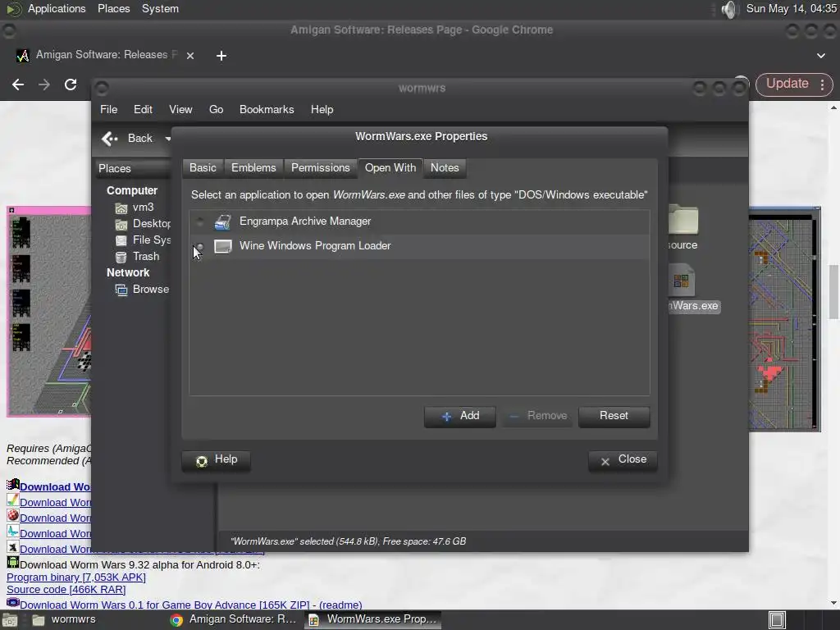The height and width of the screenshot is (630, 840).
Task: Click the Game Boy Advance icon
Action: [x=13, y=603]
